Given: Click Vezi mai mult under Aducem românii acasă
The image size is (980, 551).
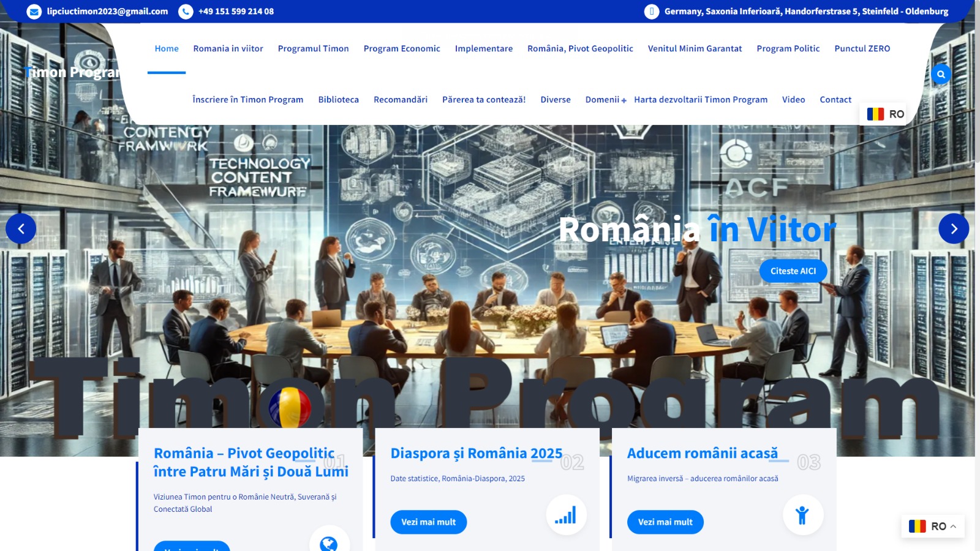Looking at the screenshot, I should (x=665, y=522).
